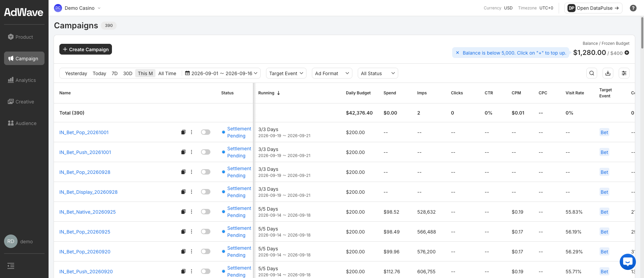Click the RD user avatar
This screenshot has height=278, width=644.
pos(11,241)
